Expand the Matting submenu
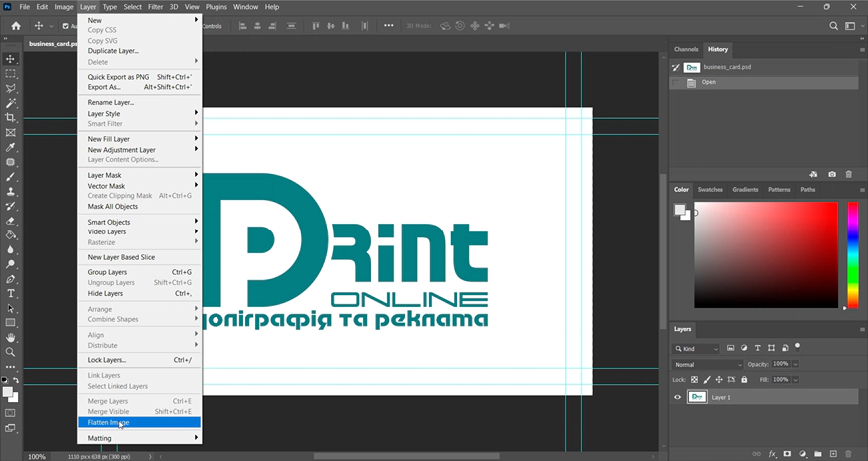The image size is (868, 461). click(140, 438)
